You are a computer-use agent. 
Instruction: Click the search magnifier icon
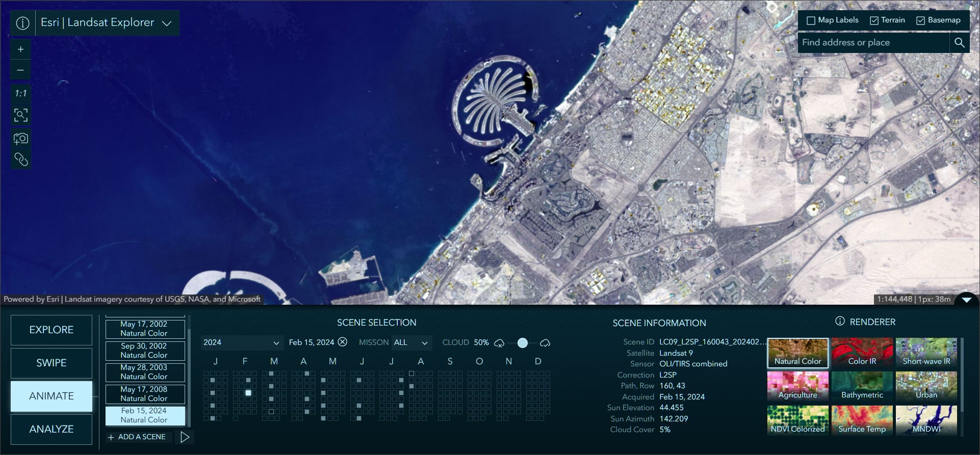(959, 43)
